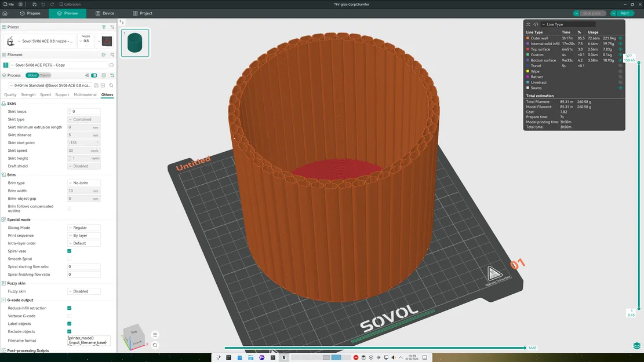This screenshot has height=362, width=644.
Task: Open the Fuzzy skin dropdown
Action: (x=84, y=291)
